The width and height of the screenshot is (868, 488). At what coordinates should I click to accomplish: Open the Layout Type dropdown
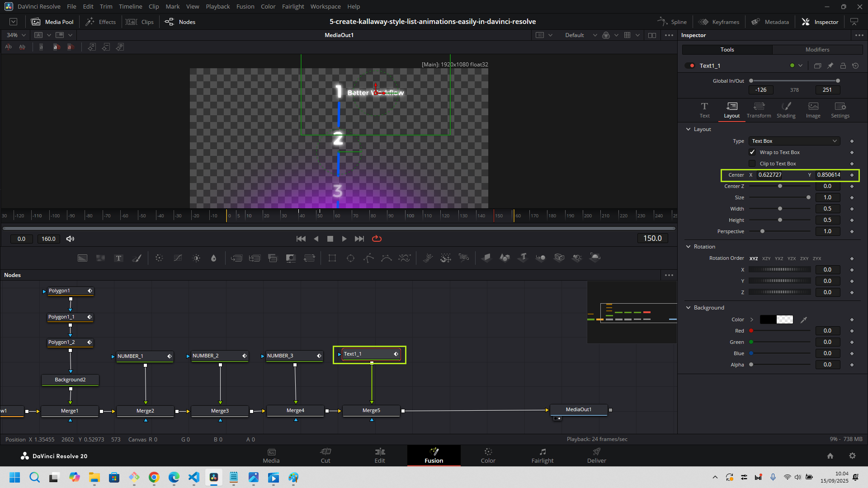(x=794, y=141)
